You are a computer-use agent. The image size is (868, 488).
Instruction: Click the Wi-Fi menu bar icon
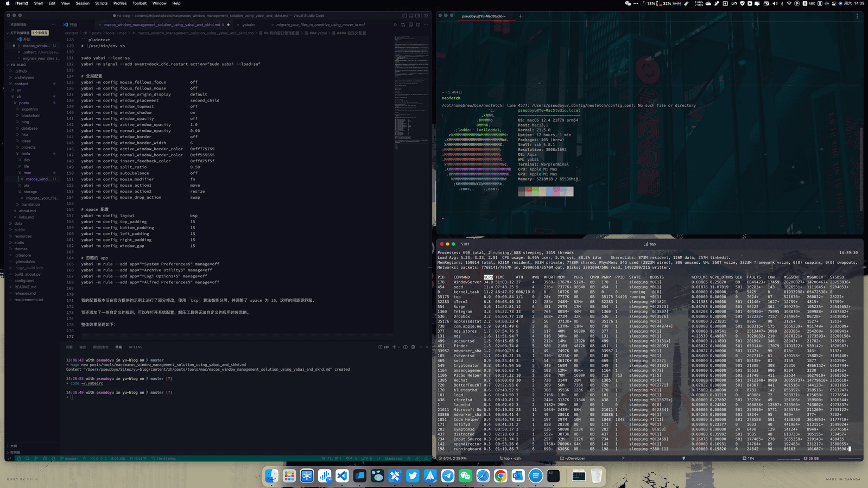789,3
